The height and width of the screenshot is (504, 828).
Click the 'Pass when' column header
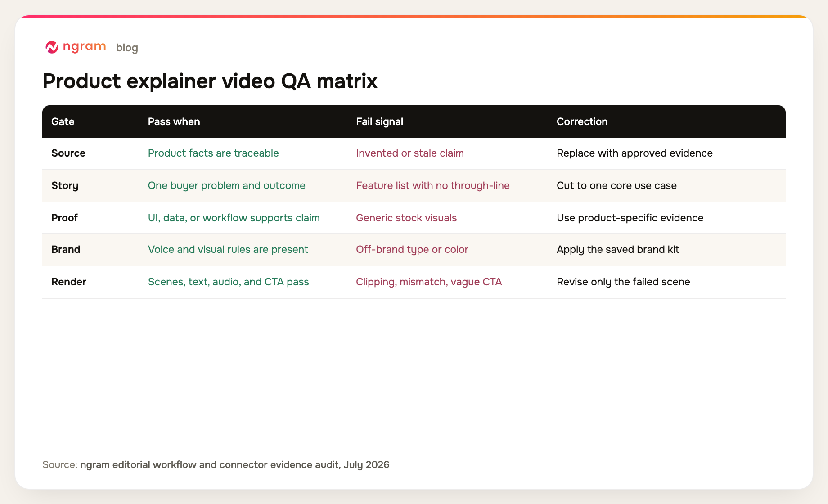174,121
